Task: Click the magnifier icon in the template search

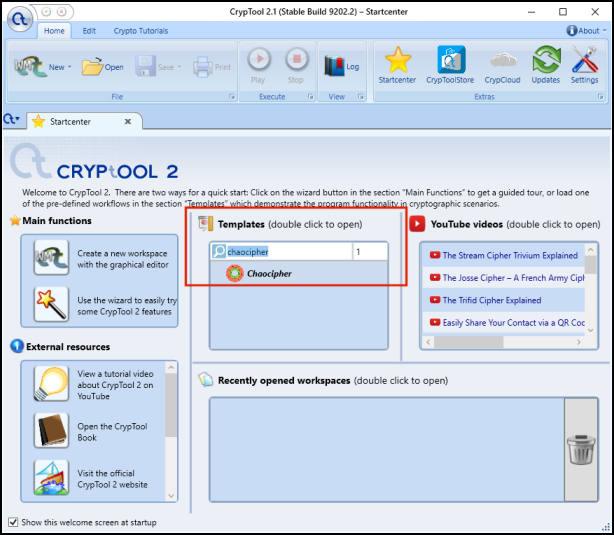Action: [219, 251]
